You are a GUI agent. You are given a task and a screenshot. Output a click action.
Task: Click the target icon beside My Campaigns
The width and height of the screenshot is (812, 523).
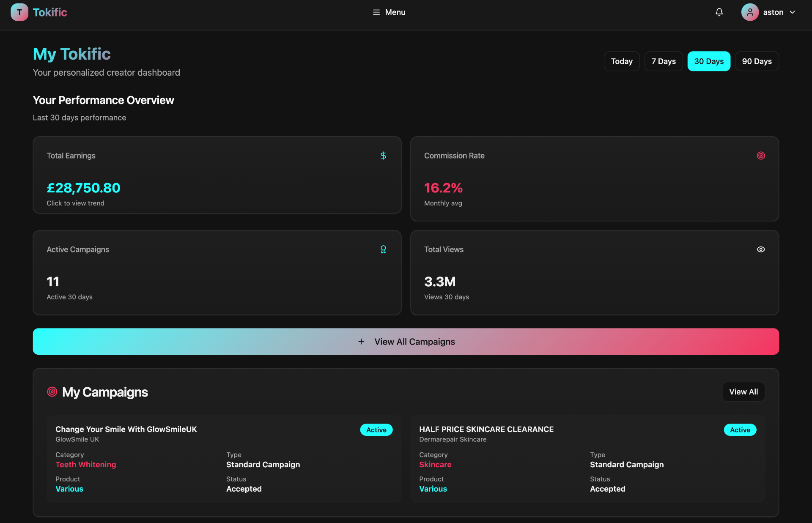[x=52, y=392]
